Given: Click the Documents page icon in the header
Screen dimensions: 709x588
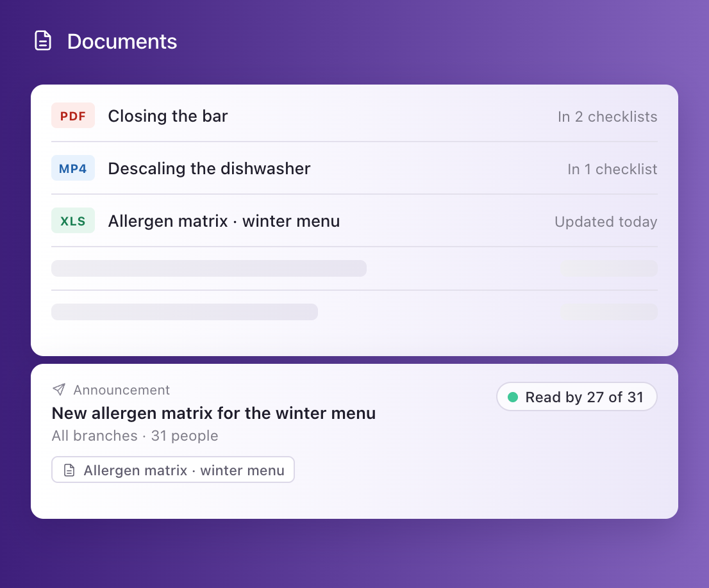Looking at the screenshot, I should pos(43,41).
